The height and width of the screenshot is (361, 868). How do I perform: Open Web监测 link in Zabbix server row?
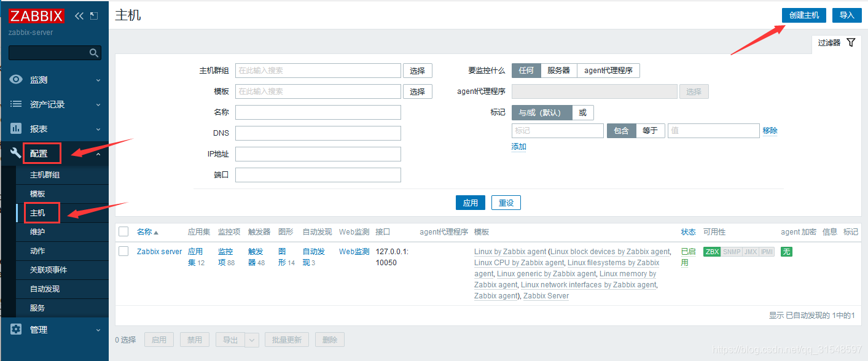point(354,252)
